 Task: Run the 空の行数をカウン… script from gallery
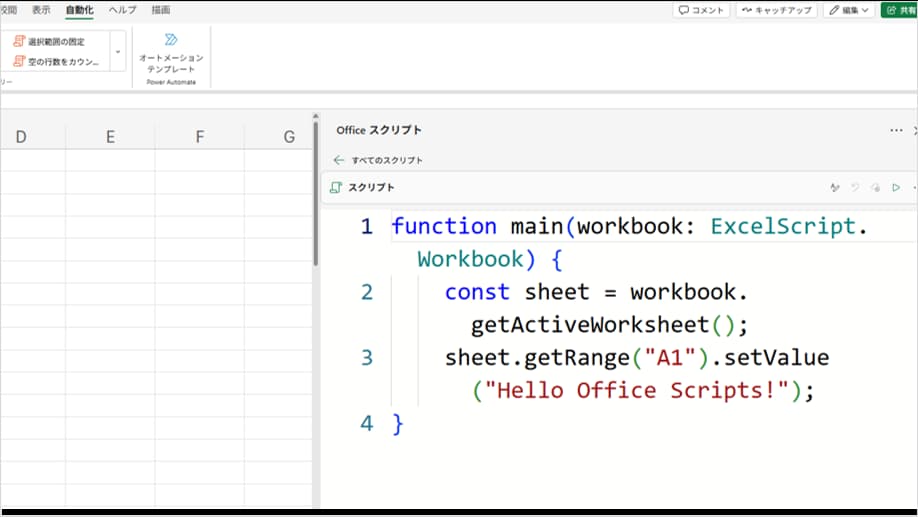pos(56,61)
